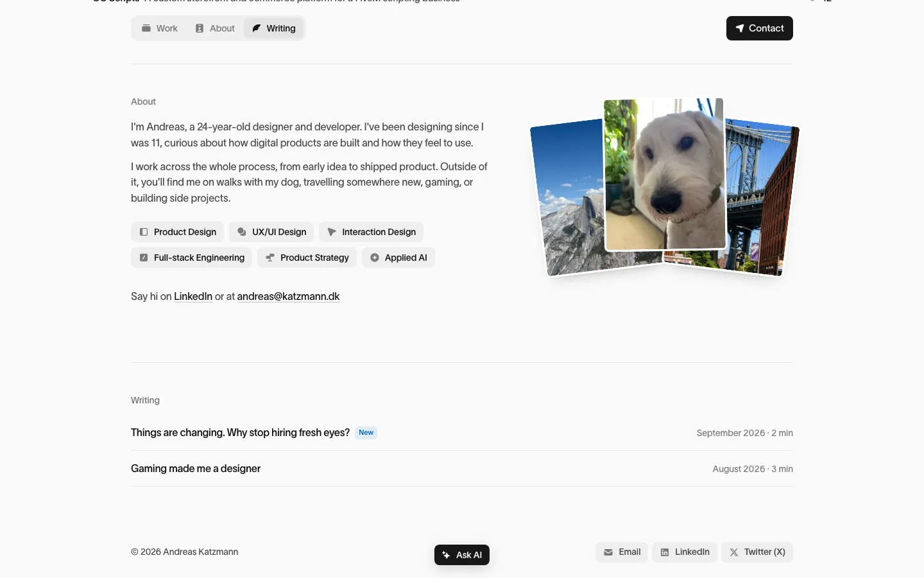Click the Contact button
The image size is (924, 578).
759,28
